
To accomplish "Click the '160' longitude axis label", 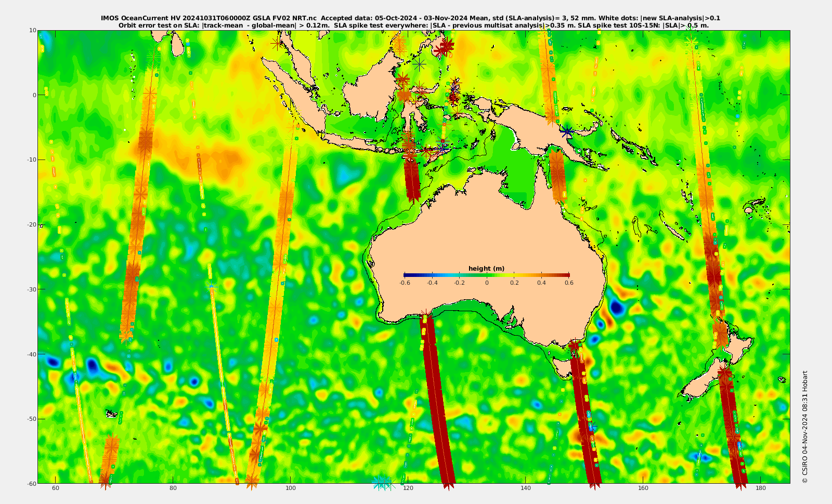I will click(643, 488).
